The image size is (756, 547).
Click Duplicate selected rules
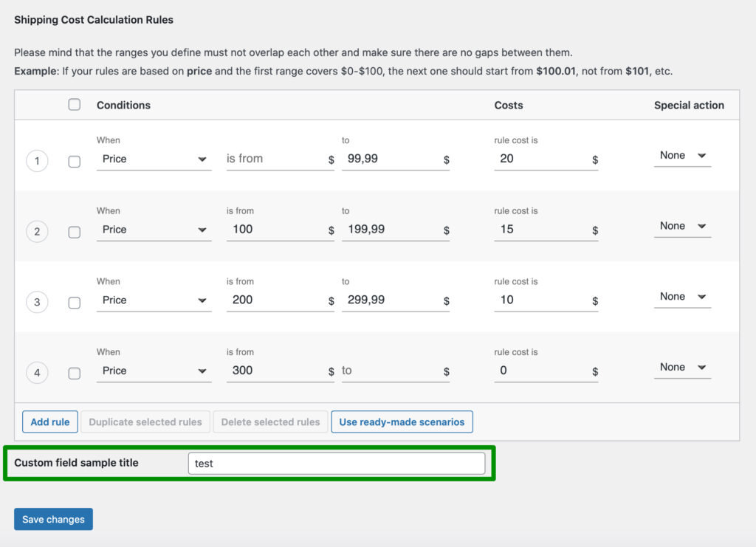[145, 422]
